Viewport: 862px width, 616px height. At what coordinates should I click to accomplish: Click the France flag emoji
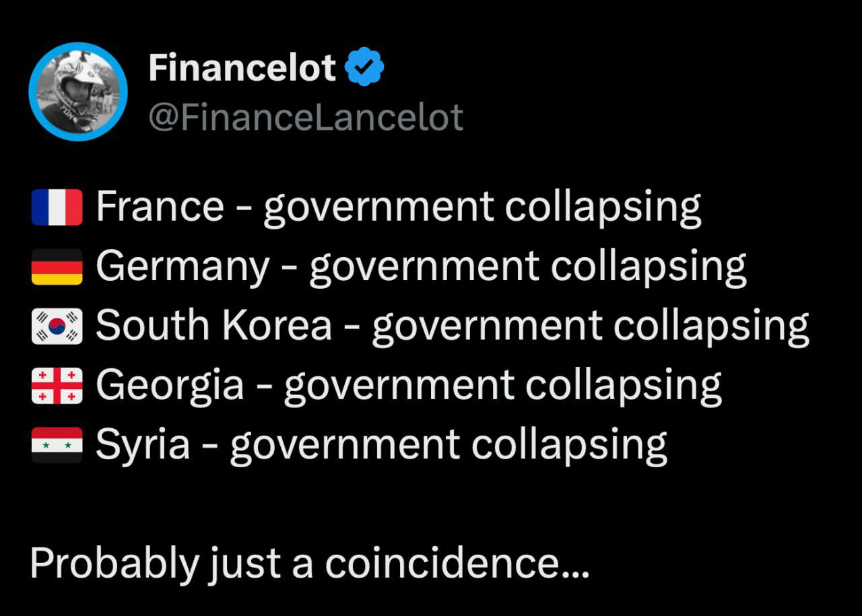(x=57, y=207)
